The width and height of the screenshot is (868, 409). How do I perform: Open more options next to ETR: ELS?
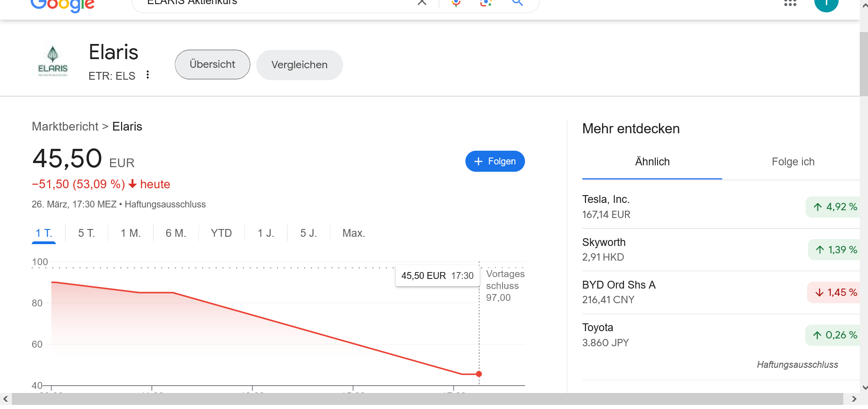point(148,75)
